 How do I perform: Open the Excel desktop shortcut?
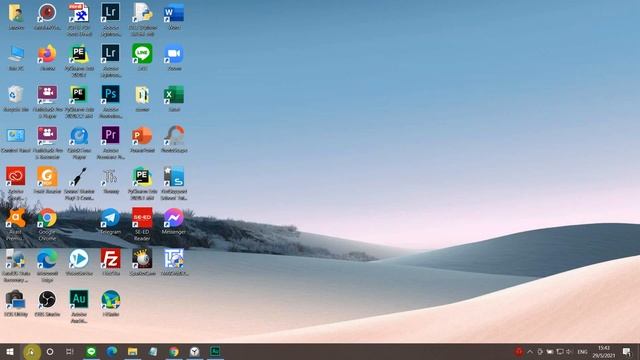(x=174, y=95)
